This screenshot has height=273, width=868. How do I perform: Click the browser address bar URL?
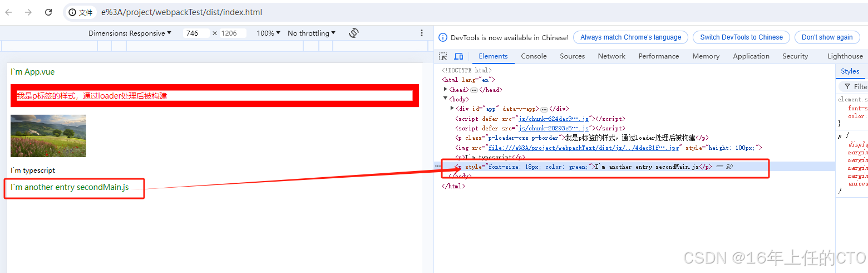181,12
